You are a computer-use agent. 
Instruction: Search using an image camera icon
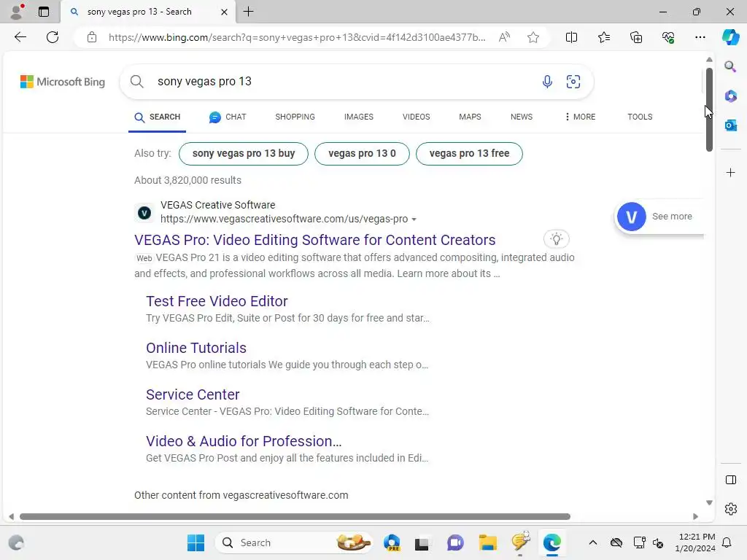(x=573, y=82)
